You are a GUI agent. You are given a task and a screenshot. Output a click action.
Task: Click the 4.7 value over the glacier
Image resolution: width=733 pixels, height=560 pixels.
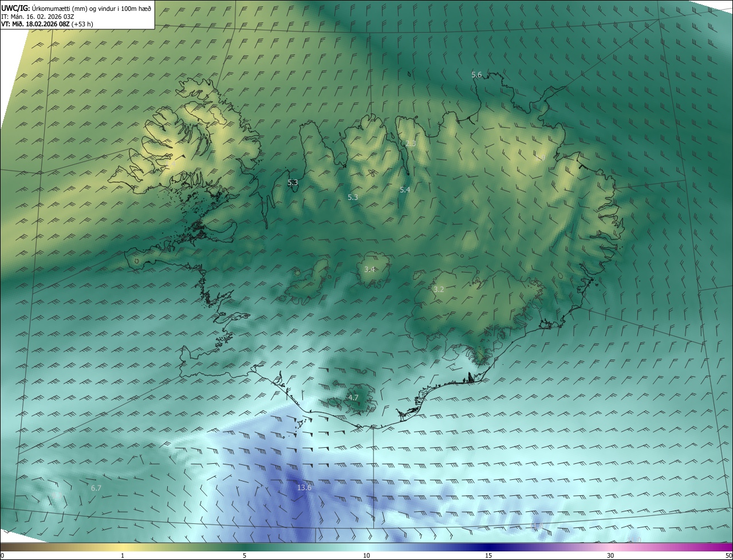tap(353, 397)
